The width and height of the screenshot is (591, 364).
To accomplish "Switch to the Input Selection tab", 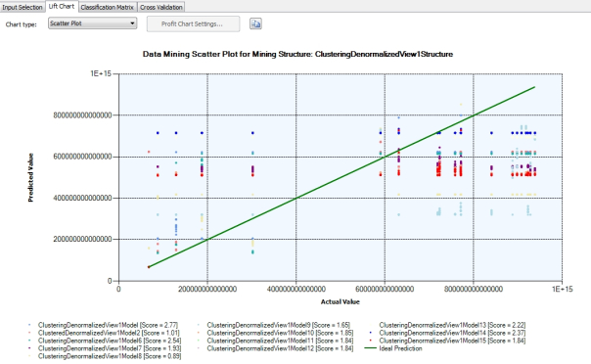I will click(x=23, y=7).
